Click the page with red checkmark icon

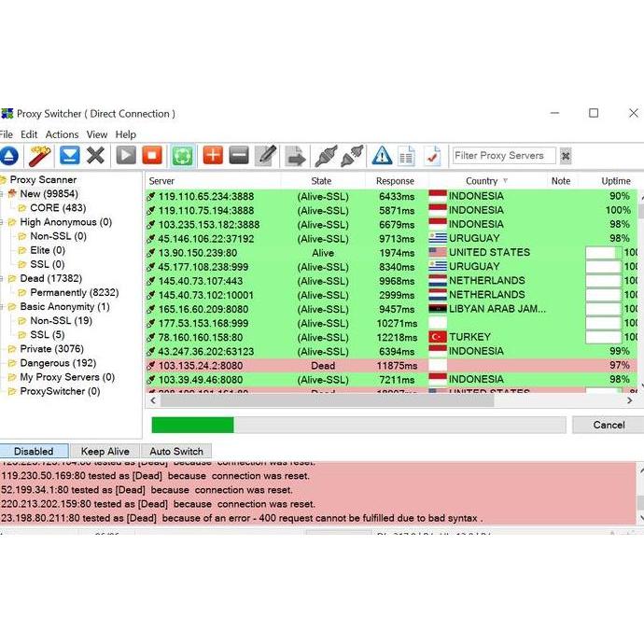[x=432, y=156]
